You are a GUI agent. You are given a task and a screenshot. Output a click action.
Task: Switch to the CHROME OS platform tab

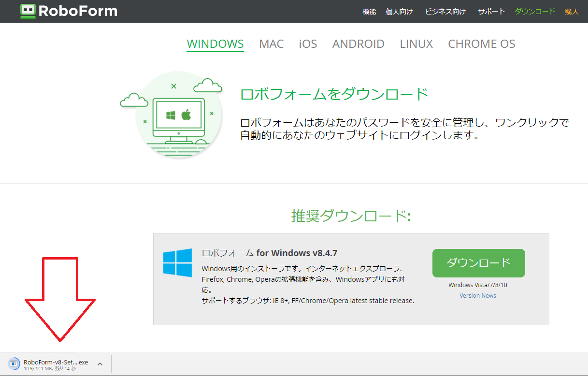click(x=482, y=44)
